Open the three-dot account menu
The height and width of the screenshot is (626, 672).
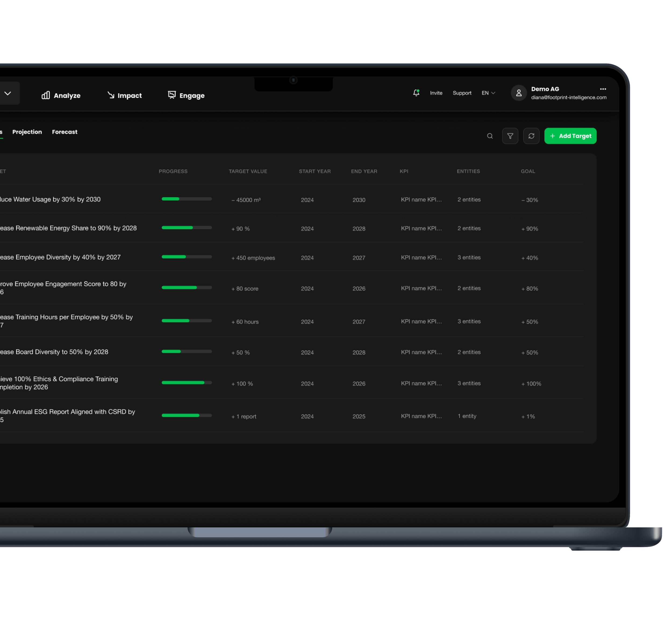(x=603, y=89)
